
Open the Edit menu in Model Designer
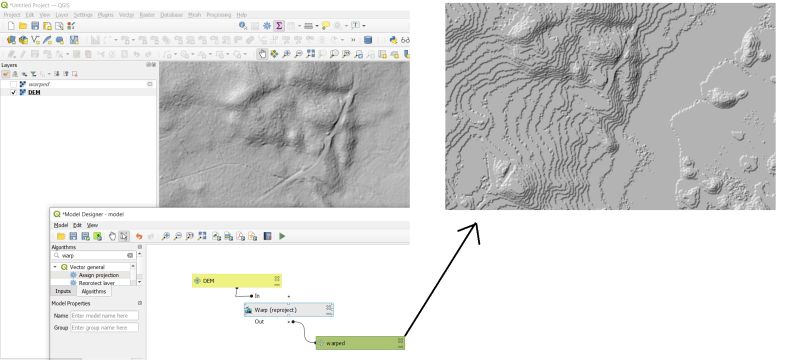(x=77, y=225)
